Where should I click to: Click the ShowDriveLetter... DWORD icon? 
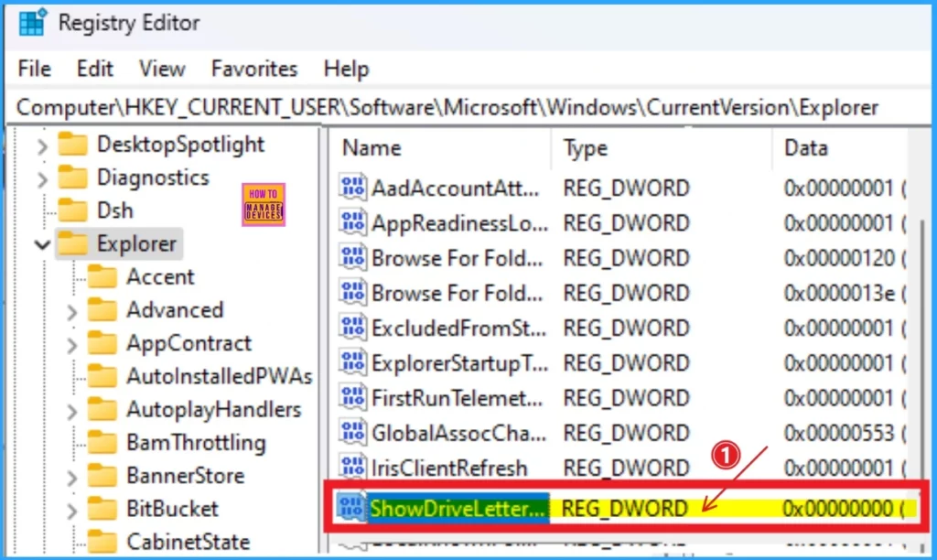(351, 508)
